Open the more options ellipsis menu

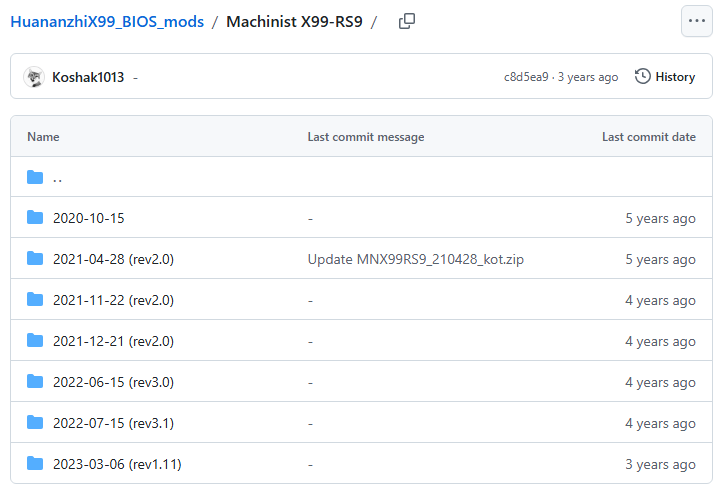pos(696,21)
